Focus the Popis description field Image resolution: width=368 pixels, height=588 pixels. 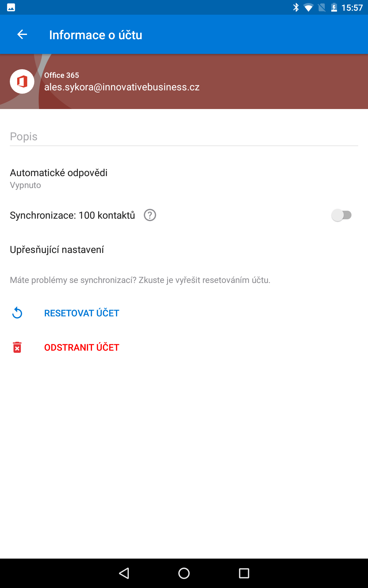pyautogui.click(x=184, y=137)
